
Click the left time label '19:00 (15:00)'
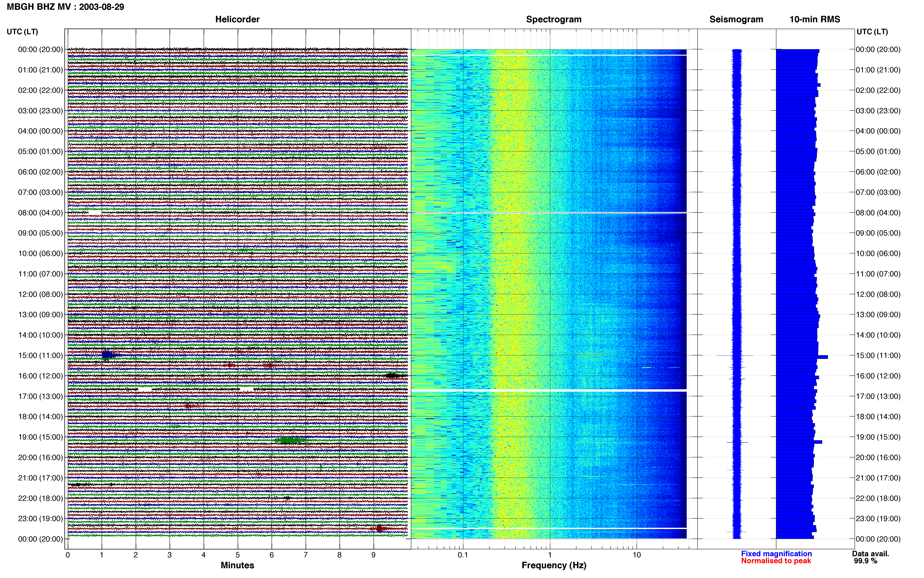41,437
